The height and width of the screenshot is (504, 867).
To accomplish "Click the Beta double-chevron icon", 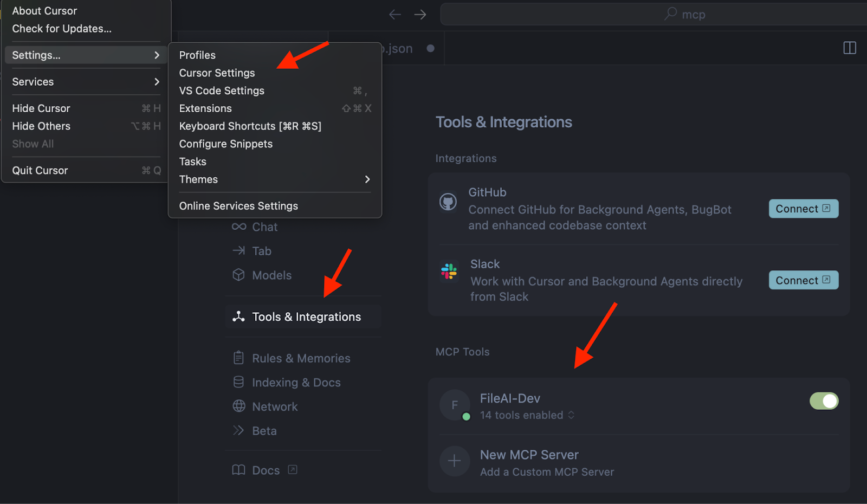I will [238, 430].
